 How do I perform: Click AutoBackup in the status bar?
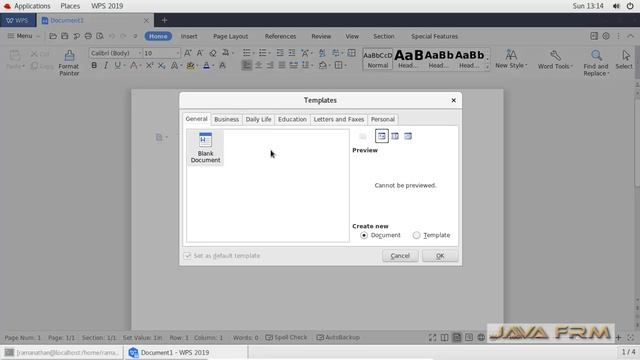(x=338, y=338)
